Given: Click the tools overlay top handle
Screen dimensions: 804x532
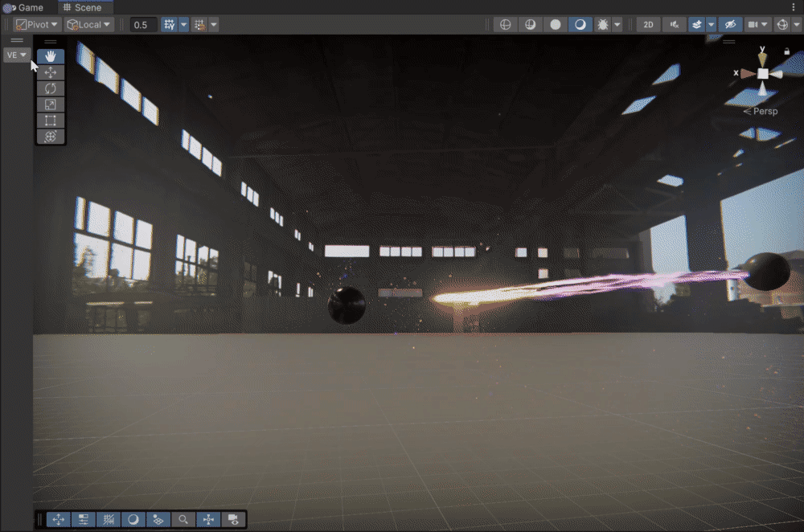Looking at the screenshot, I should [50, 42].
